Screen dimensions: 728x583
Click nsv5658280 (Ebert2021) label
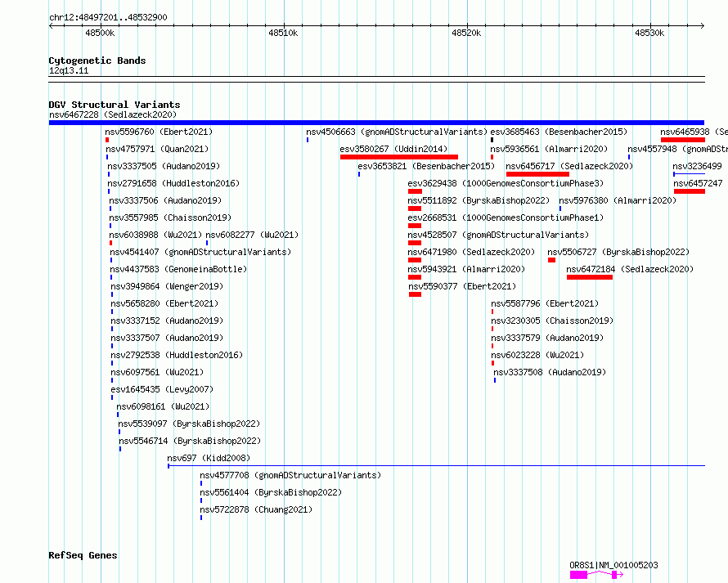click(x=164, y=303)
